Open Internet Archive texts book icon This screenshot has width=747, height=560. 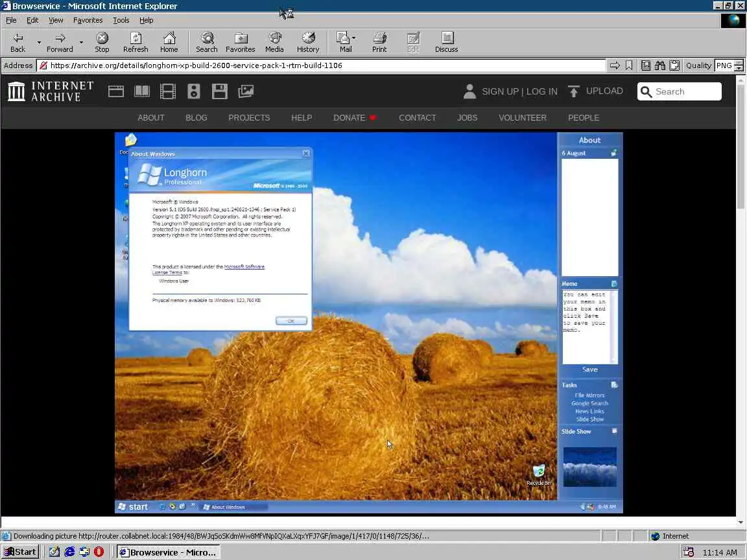point(142,91)
